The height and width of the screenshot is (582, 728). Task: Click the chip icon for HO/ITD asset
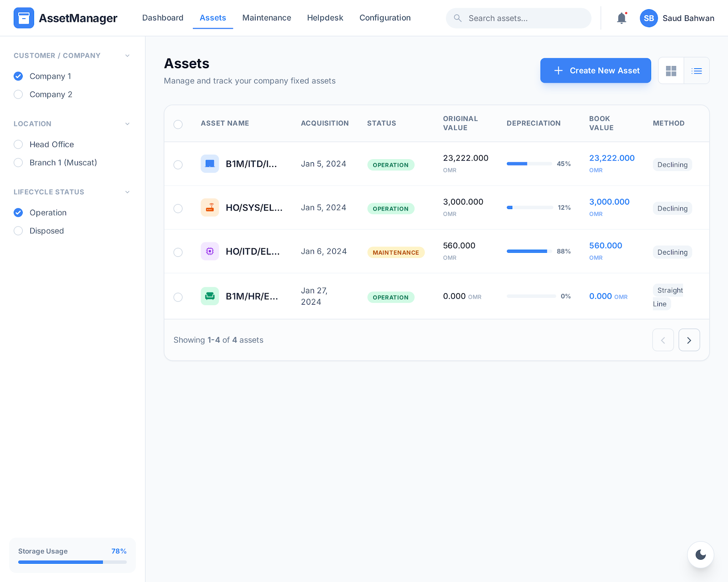coord(210,251)
